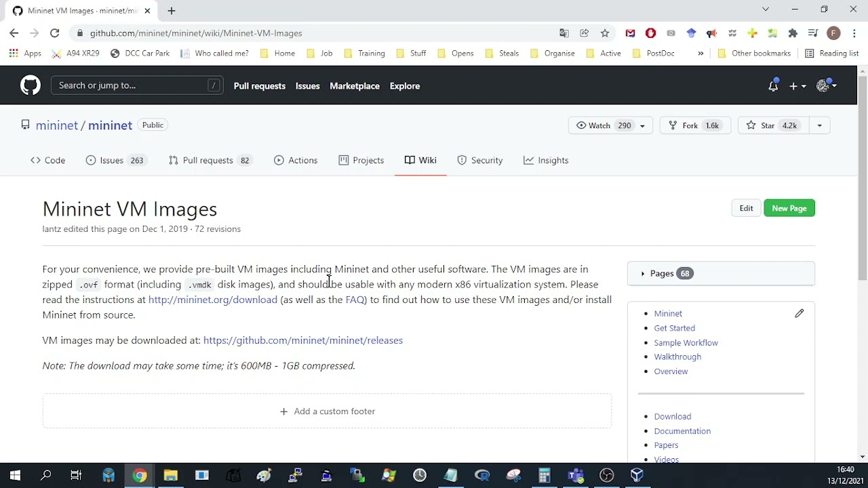Share this page via address bar icon
Image resolution: width=868 pixels, height=488 pixels.
[x=584, y=33]
